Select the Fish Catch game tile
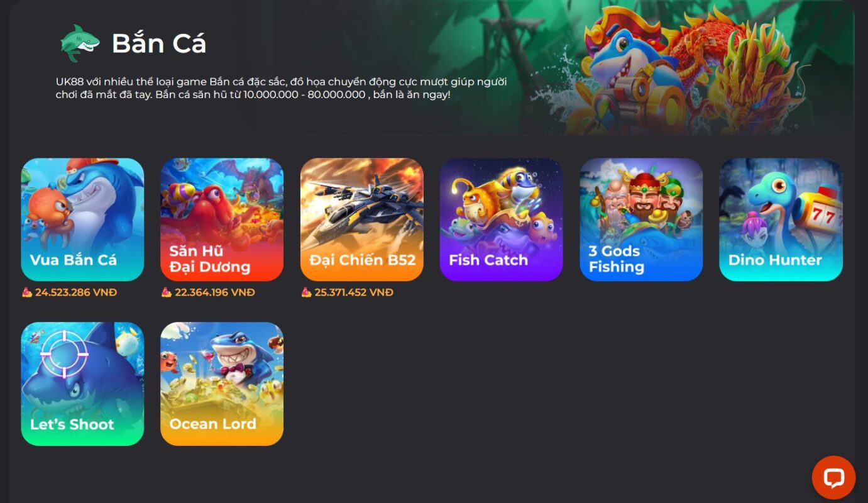 pyautogui.click(x=502, y=219)
